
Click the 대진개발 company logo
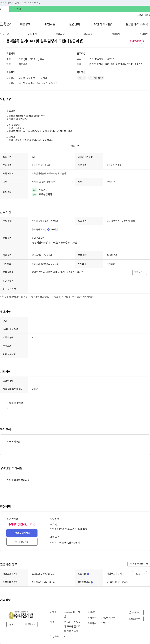21,615
